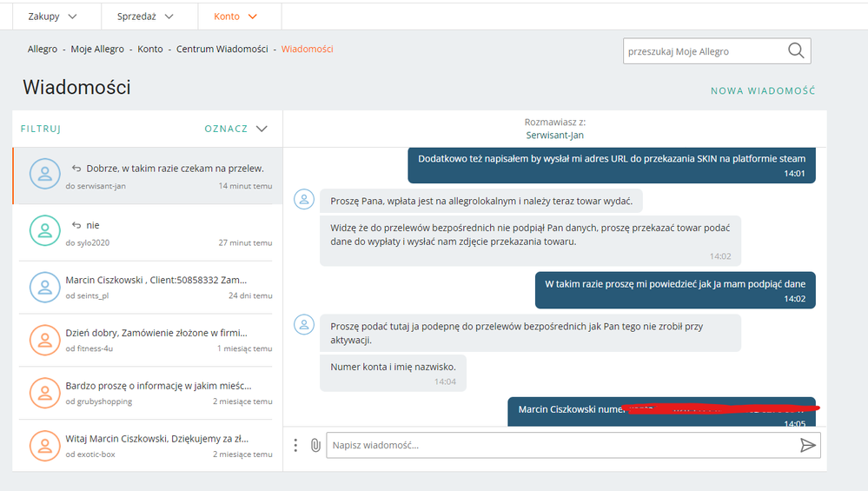Open Serwisant-Jan profile link
Screen dimensions: 868x491
coord(554,136)
